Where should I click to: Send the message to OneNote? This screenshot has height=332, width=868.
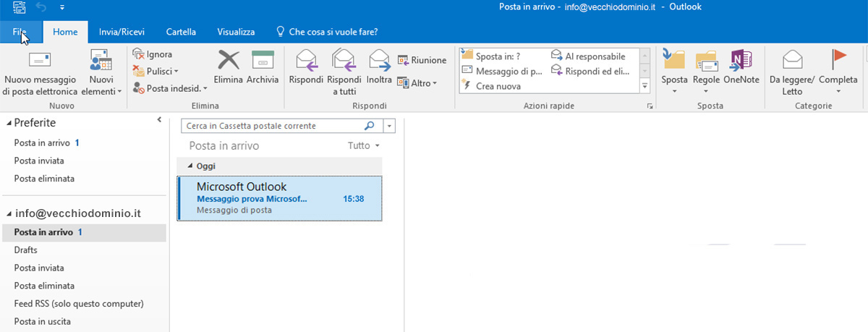pos(741,69)
